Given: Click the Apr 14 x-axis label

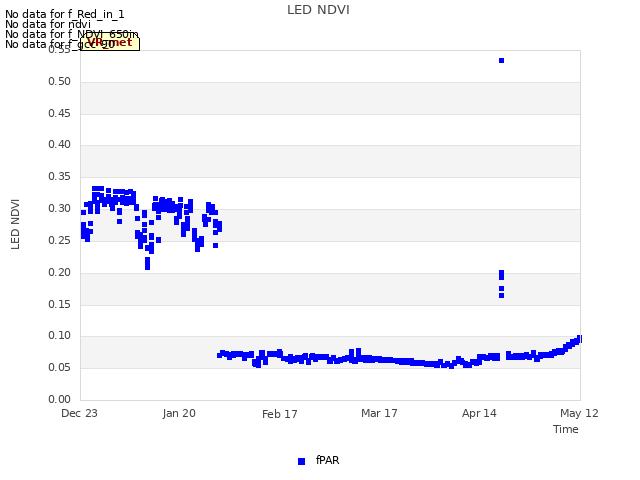Looking at the screenshot, I should coord(479,413).
